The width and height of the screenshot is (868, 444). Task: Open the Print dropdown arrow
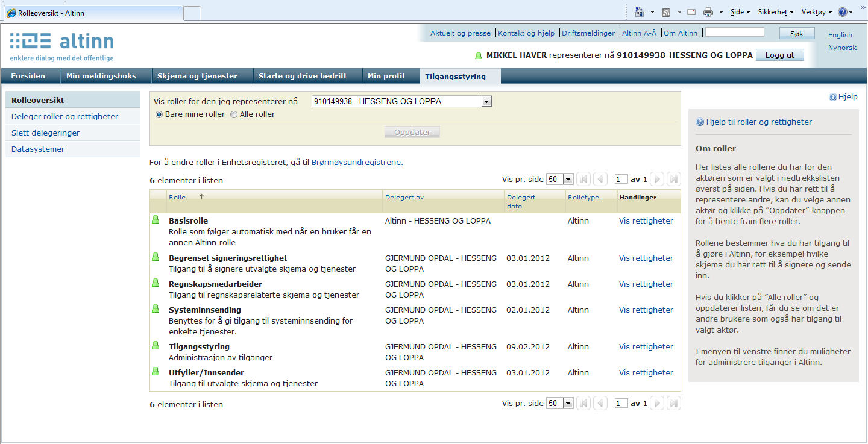(722, 12)
